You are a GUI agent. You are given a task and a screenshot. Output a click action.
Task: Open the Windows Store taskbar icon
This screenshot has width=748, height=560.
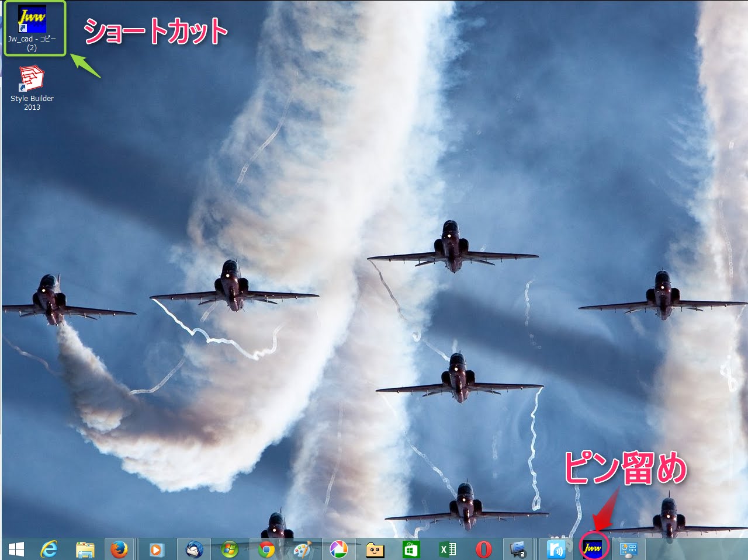point(411,549)
